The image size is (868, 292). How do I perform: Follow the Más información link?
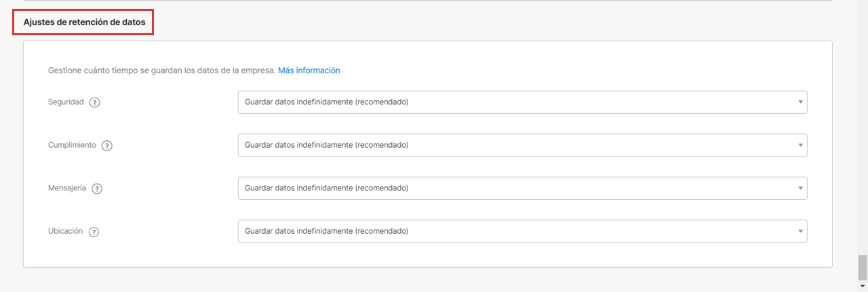tap(309, 70)
